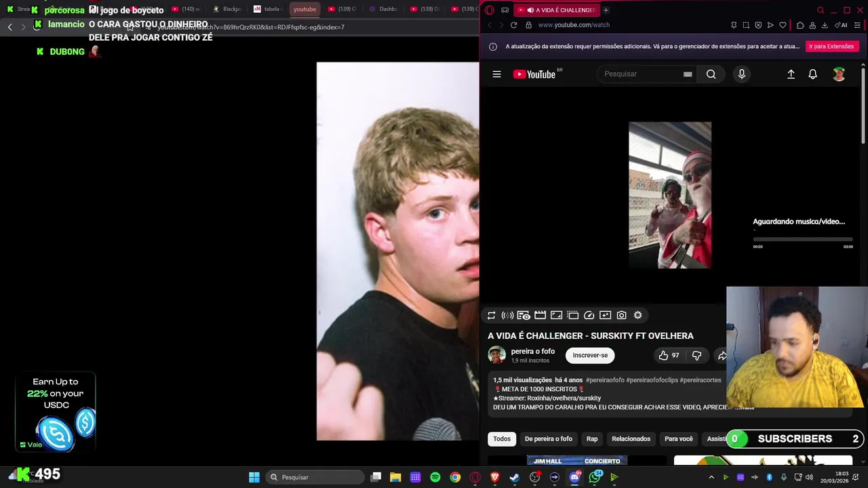
Task: Open the Opera extensions puzzle icon
Action: point(800,25)
